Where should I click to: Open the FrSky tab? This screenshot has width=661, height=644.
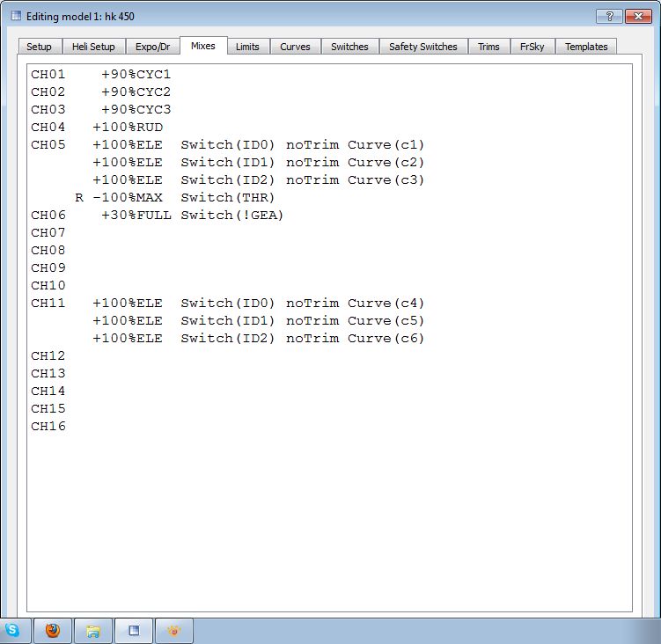pos(532,47)
